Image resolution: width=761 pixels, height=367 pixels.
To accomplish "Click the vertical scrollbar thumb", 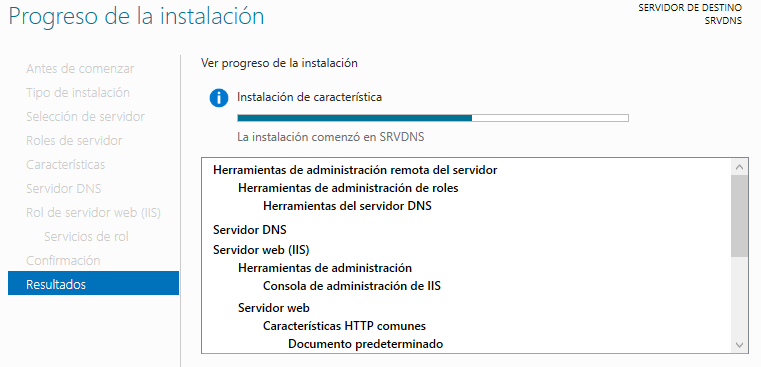I will (740, 217).
